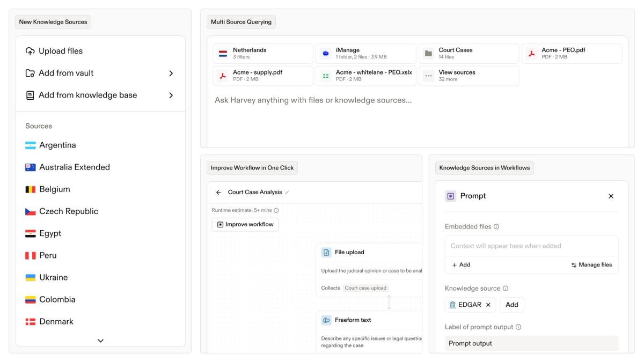Click Add next to the EDGAR chip
The image size is (644, 362).
[x=512, y=305]
